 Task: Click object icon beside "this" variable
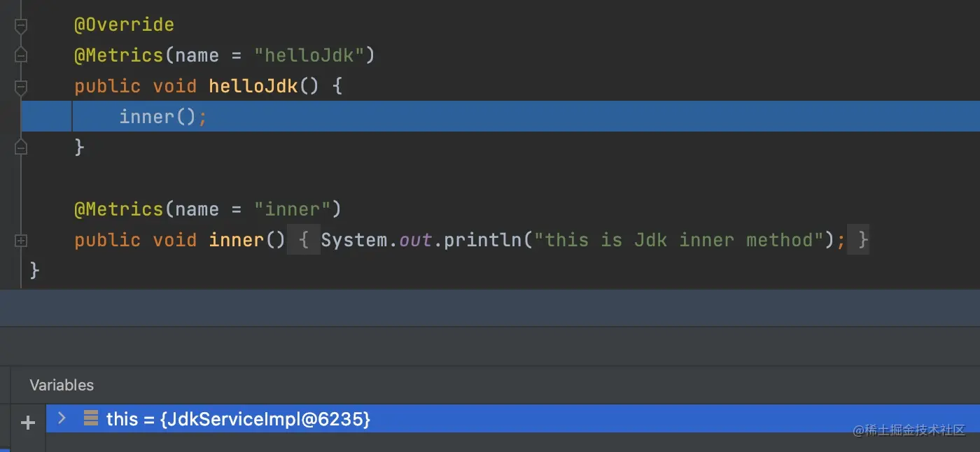pyautogui.click(x=91, y=418)
